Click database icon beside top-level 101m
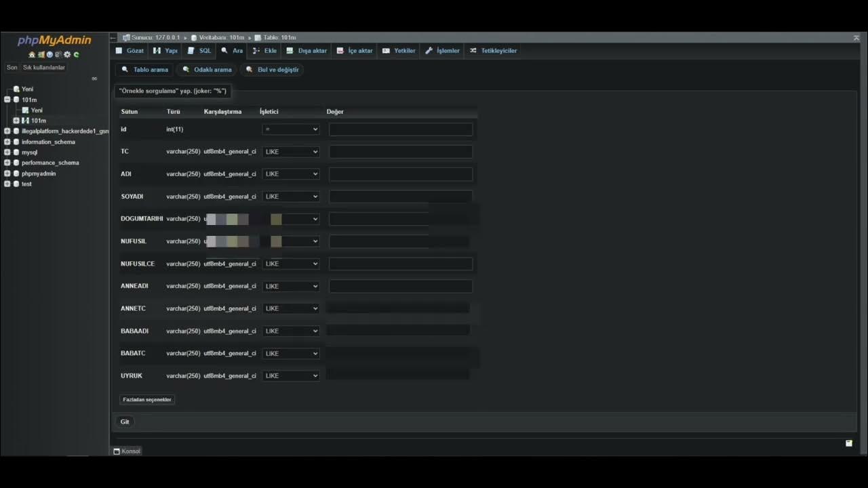This screenshot has width=868, height=488. (x=16, y=100)
